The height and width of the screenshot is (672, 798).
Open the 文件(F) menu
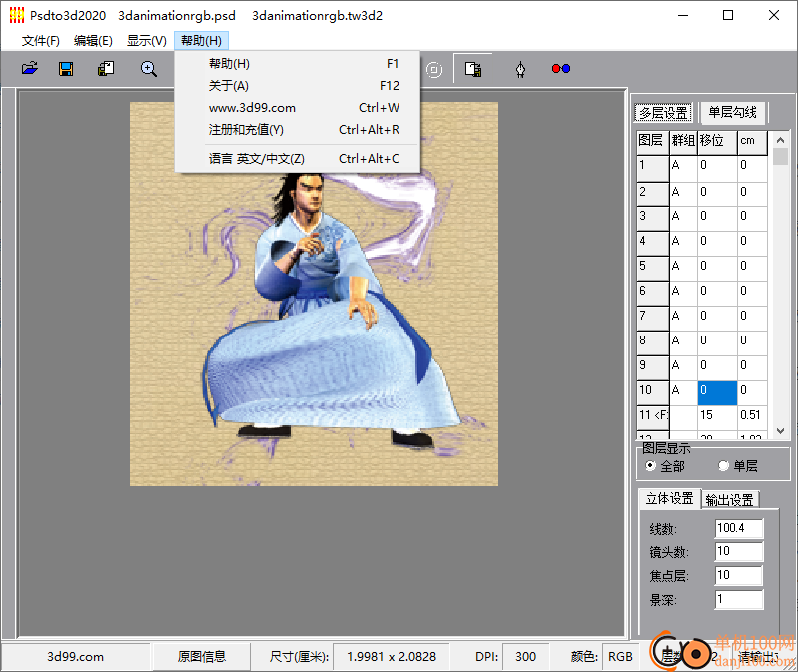tap(41, 41)
